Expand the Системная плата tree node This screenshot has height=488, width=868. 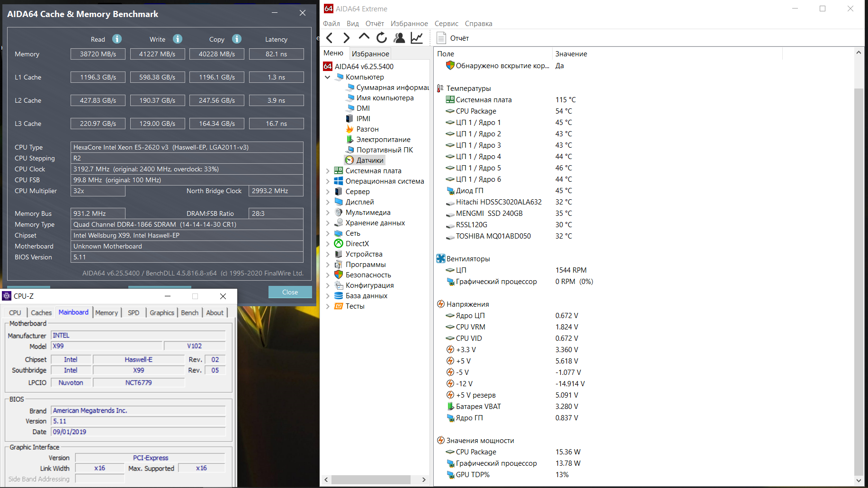327,170
